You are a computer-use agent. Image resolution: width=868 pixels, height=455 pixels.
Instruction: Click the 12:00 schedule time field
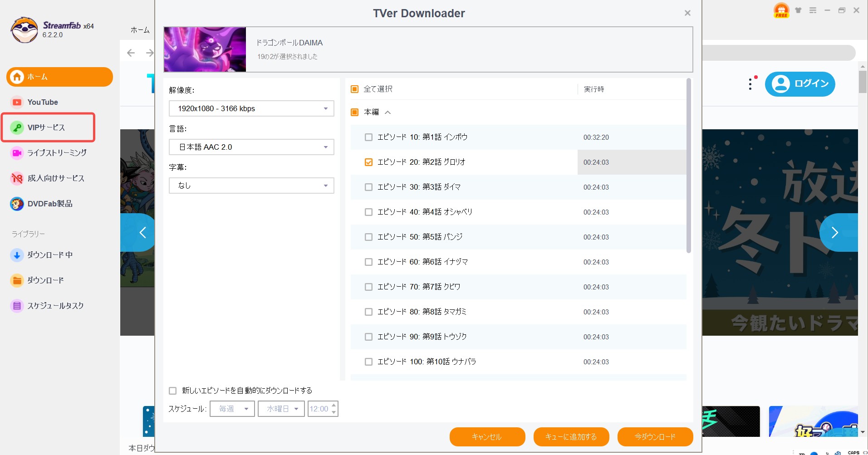(x=319, y=409)
